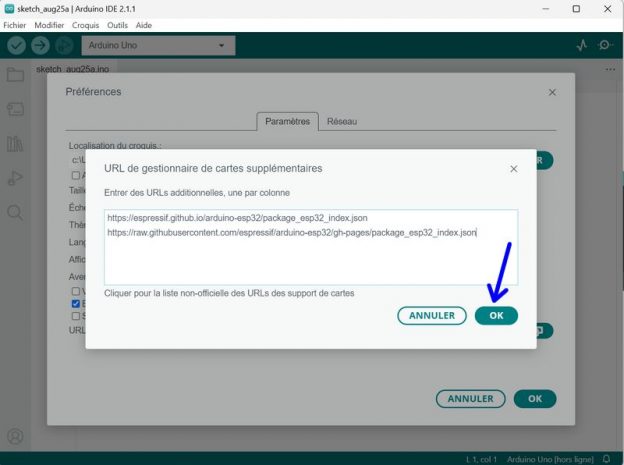The width and height of the screenshot is (624, 465).
Task: Open the Fichier menu
Action: pyautogui.click(x=14, y=24)
